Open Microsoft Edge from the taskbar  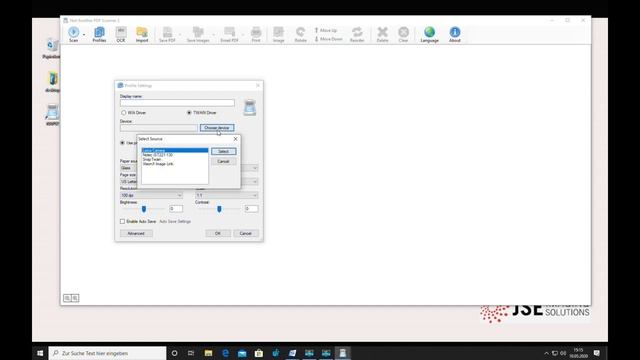(x=225, y=353)
